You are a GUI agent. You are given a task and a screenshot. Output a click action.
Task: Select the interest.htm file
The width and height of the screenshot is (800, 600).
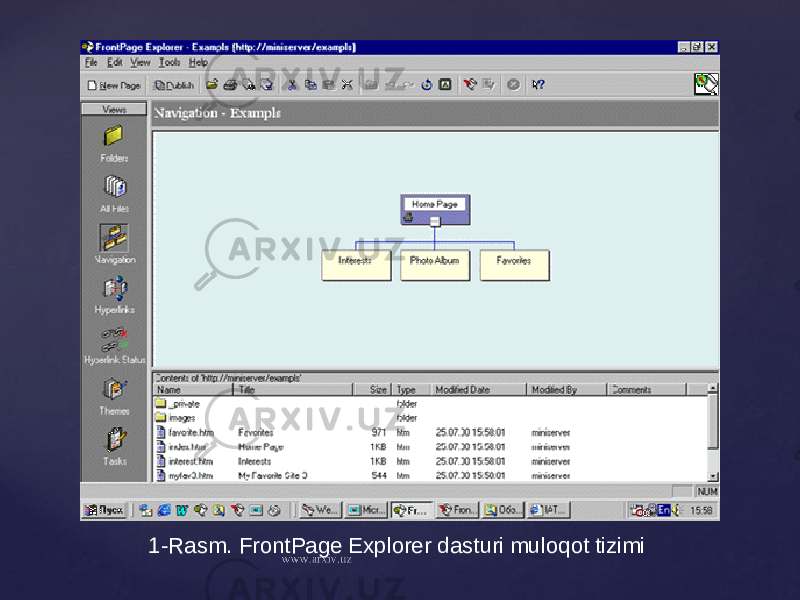431,462
